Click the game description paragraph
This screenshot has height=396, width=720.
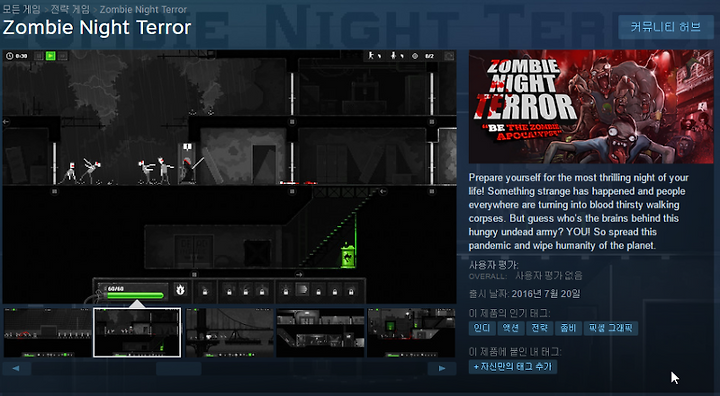pos(579,211)
